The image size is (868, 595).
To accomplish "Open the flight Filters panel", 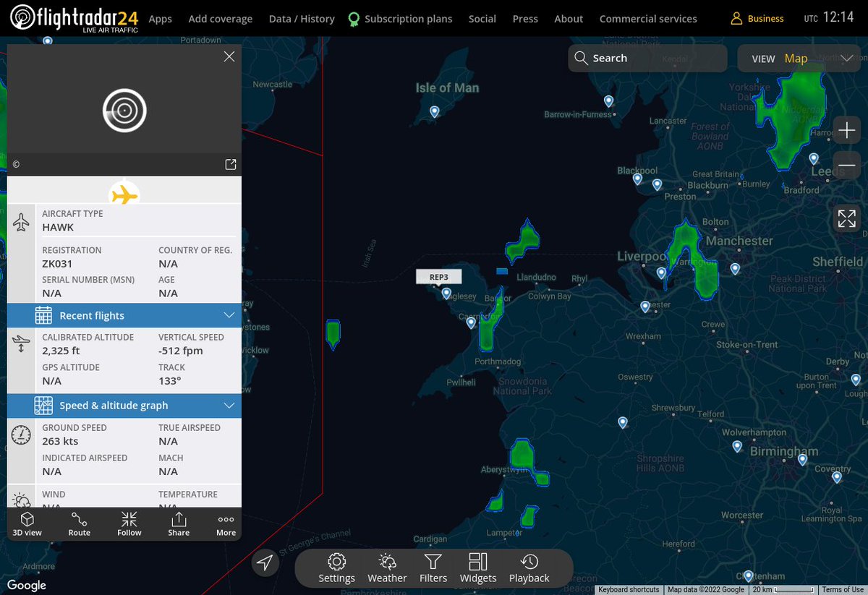I will 433,568.
